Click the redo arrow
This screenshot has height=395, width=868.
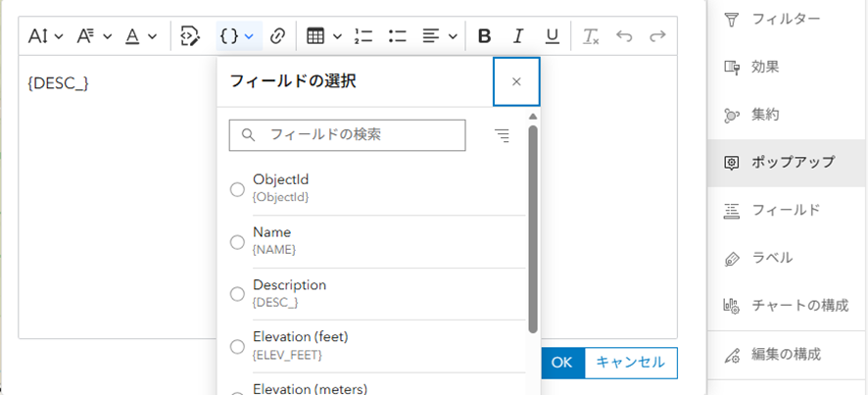click(657, 36)
